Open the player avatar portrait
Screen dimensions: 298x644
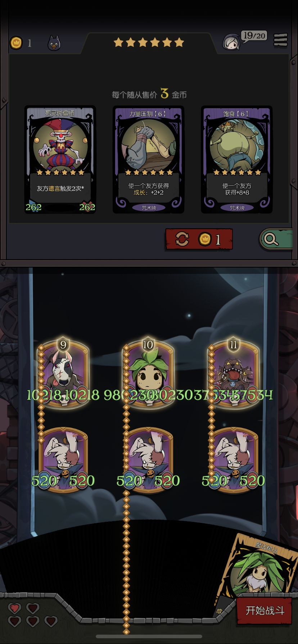231,42
